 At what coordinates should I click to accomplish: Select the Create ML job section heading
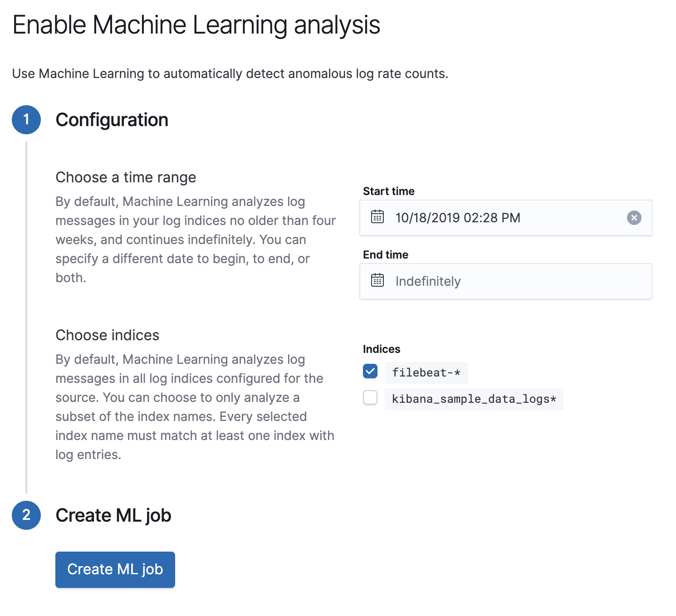113,515
